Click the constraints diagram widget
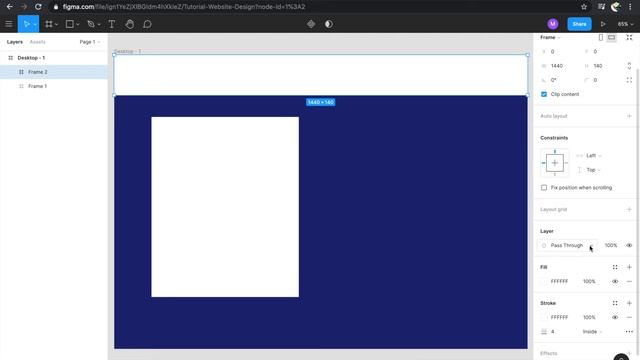Image resolution: width=640 pixels, height=360 pixels. [554, 163]
